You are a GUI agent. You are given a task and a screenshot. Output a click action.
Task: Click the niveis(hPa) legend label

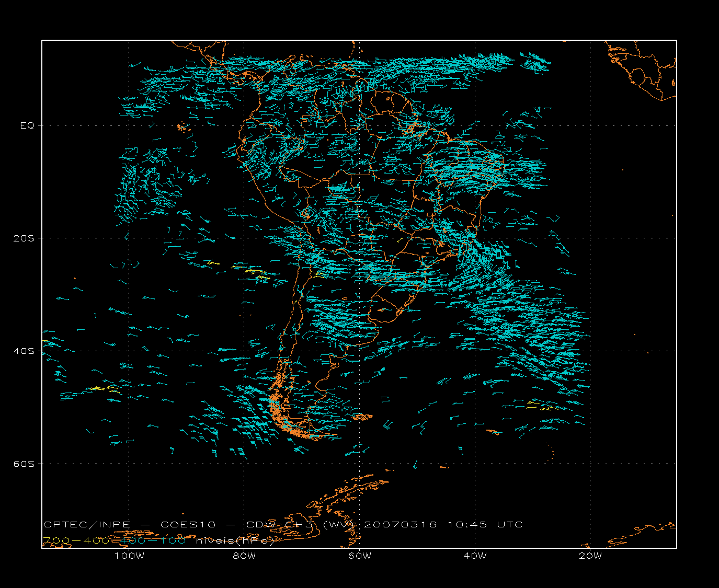click(x=235, y=540)
